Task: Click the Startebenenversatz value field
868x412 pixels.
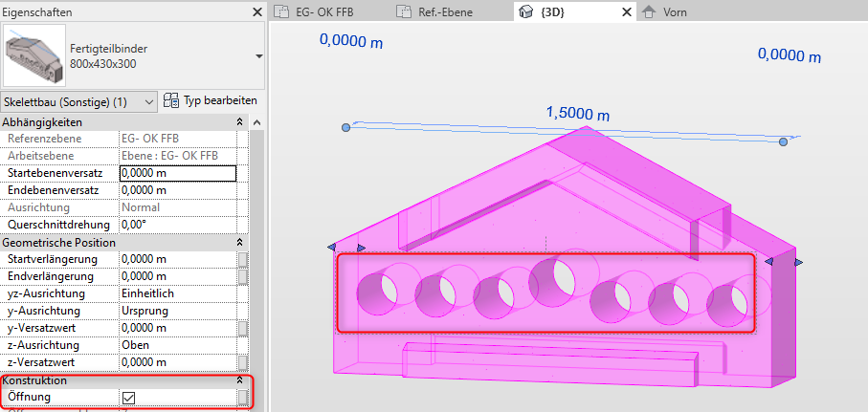Action: [x=177, y=173]
